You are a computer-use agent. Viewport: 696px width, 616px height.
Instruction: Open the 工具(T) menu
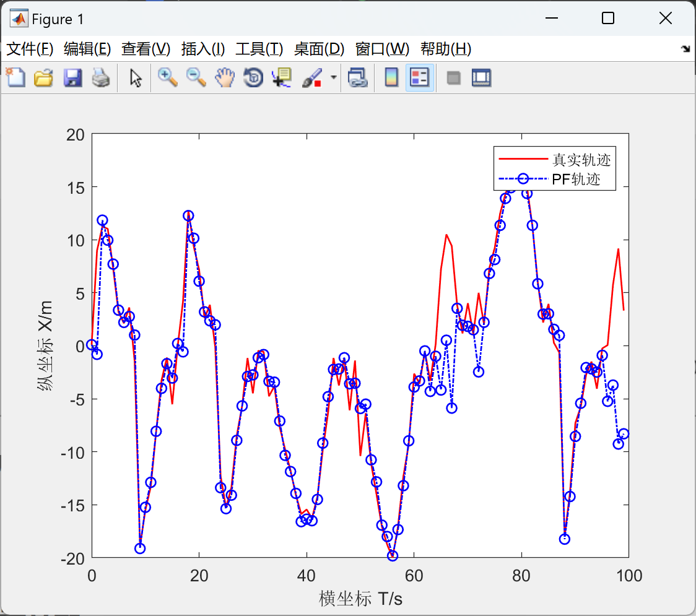[x=259, y=49]
